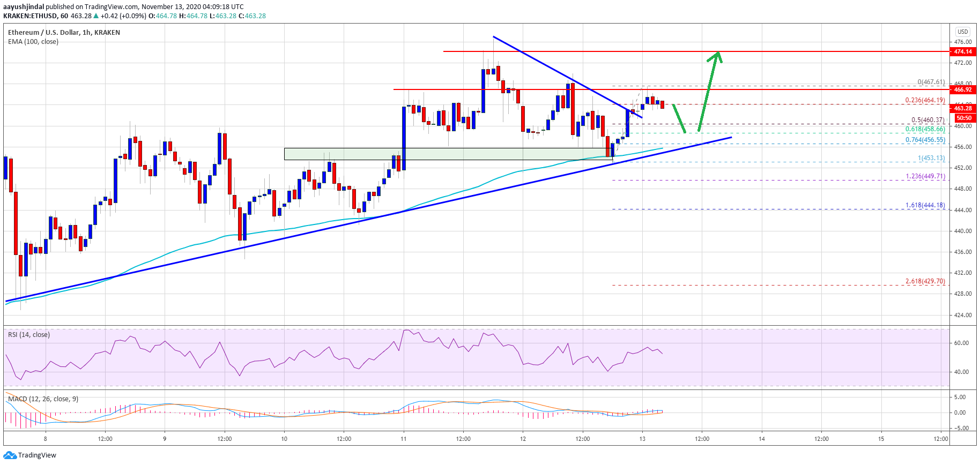Click the MACD (12, 26, close, 9) label
The height and width of the screenshot is (465, 980).
pos(43,399)
